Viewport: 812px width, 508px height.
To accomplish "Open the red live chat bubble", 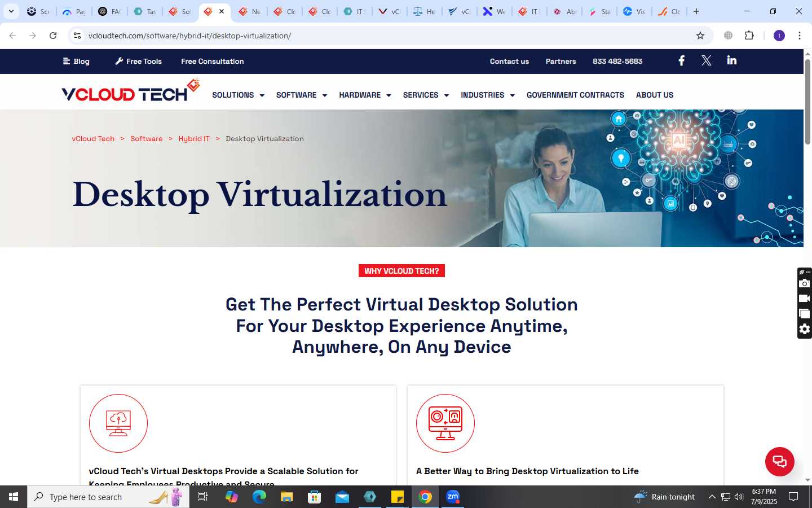I will (779, 461).
